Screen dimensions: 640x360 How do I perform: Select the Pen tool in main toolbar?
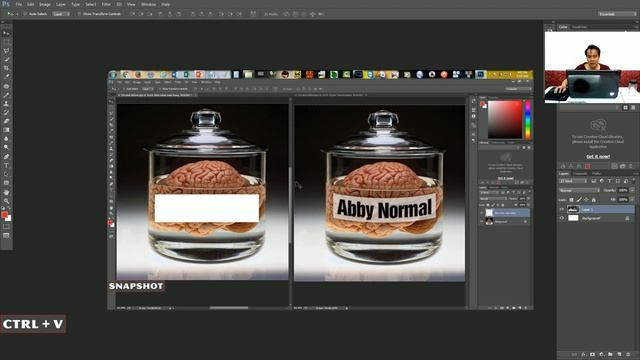[x=6, y=156]
